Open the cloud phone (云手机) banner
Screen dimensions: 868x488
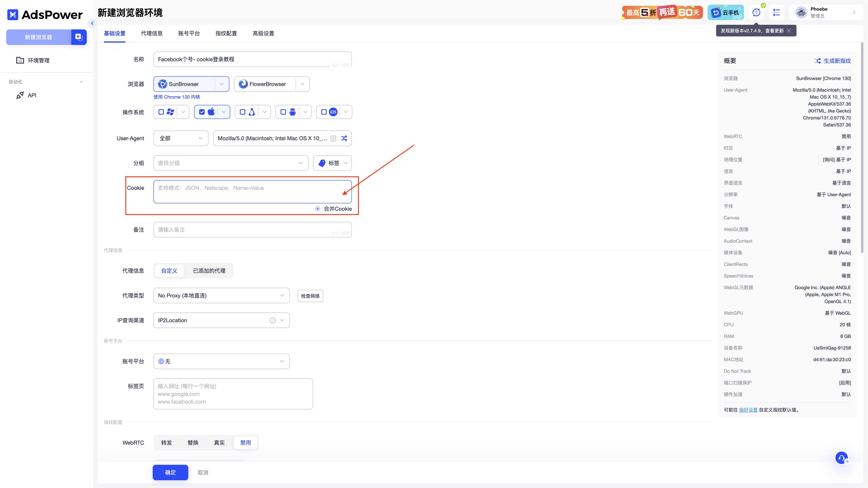pos(725,12)
